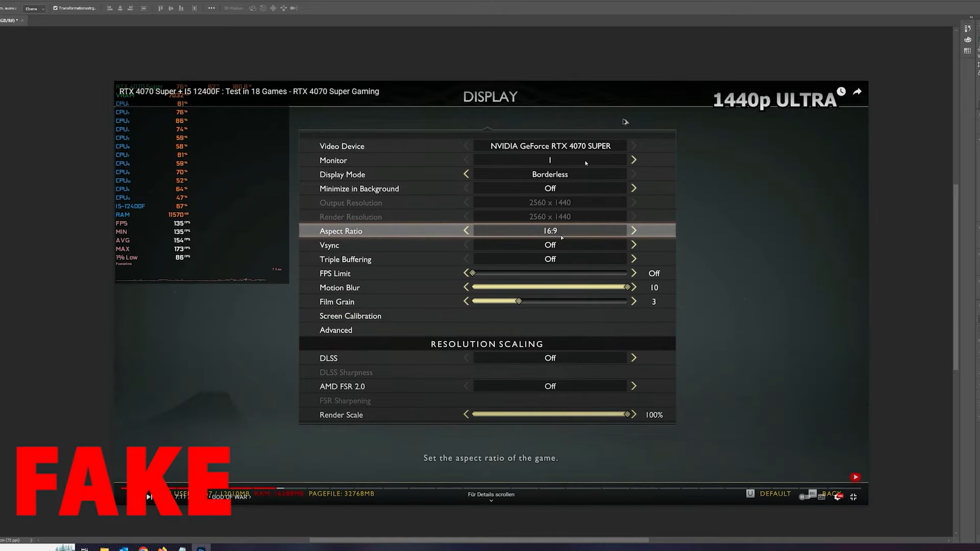Image resolution: width=980 pixels, height=551 pixels.
Task: Select the 3D rotate mode icon
Action: 252,8
